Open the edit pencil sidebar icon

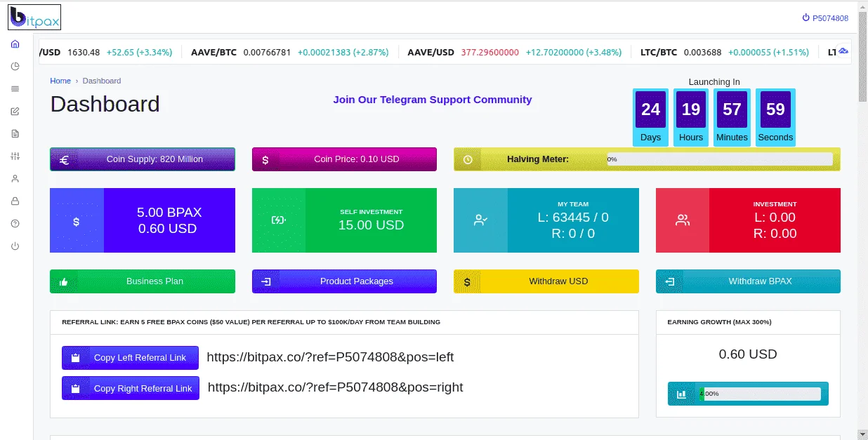(15, 112)
